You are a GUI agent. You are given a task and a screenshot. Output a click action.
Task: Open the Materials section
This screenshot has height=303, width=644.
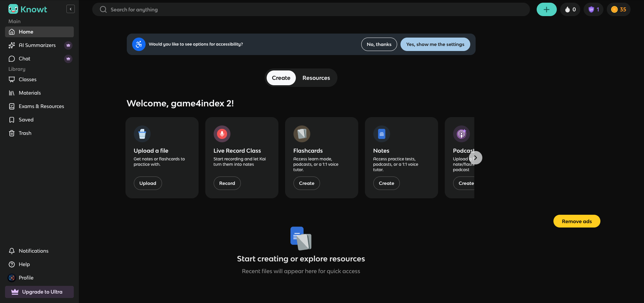pyautogui.click(x=30, y=93)
